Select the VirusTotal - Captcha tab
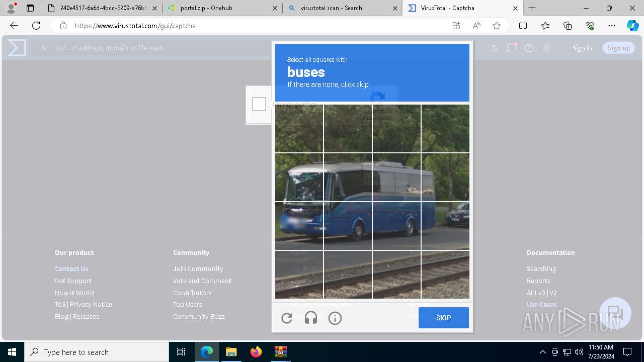 pos(463,8)
